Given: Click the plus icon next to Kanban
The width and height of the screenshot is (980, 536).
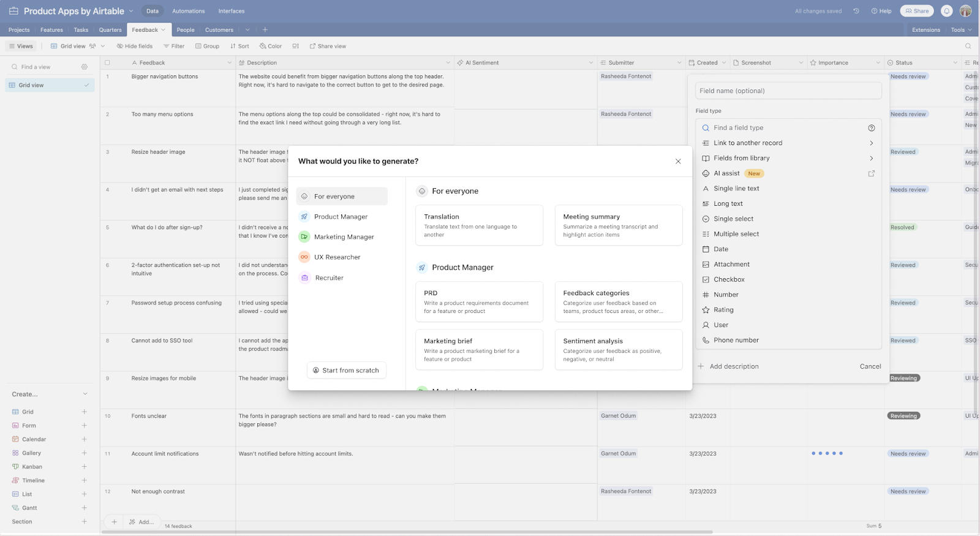Looking at the screenshot, I should point(85,467).
